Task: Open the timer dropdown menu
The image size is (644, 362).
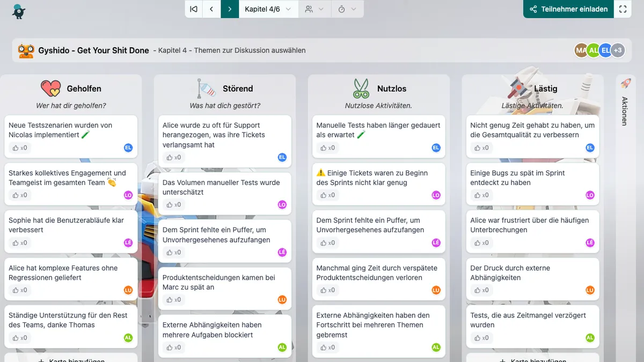Action: tap(347, 9)
